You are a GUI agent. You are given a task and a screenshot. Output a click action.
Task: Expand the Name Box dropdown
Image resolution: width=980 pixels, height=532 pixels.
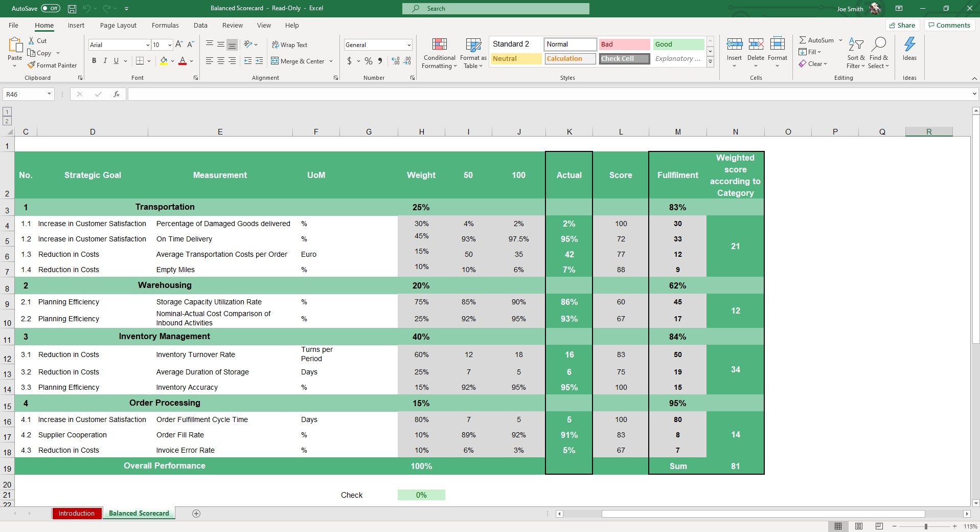[49, 94]
